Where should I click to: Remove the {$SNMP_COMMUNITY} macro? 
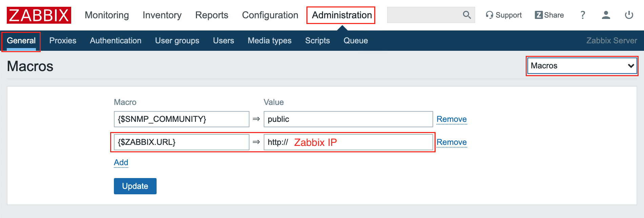tap(451, 119)
